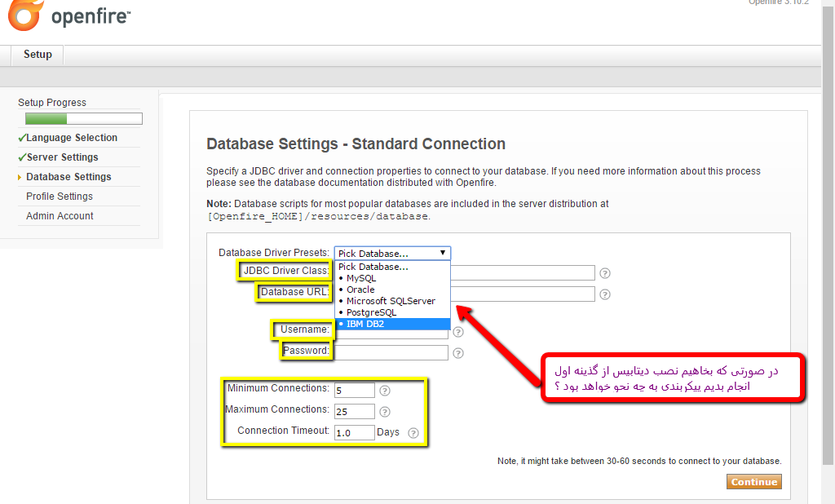Open the Database Driver Presets dropdown

point(392,254)
